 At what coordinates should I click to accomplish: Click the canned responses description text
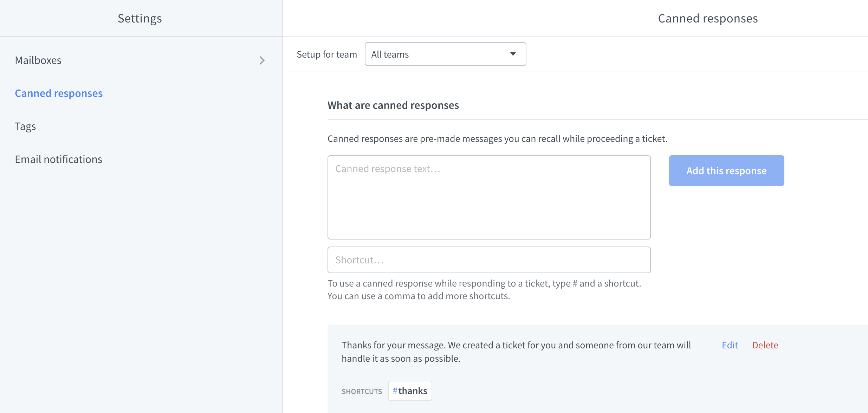(x=497, y=138)
